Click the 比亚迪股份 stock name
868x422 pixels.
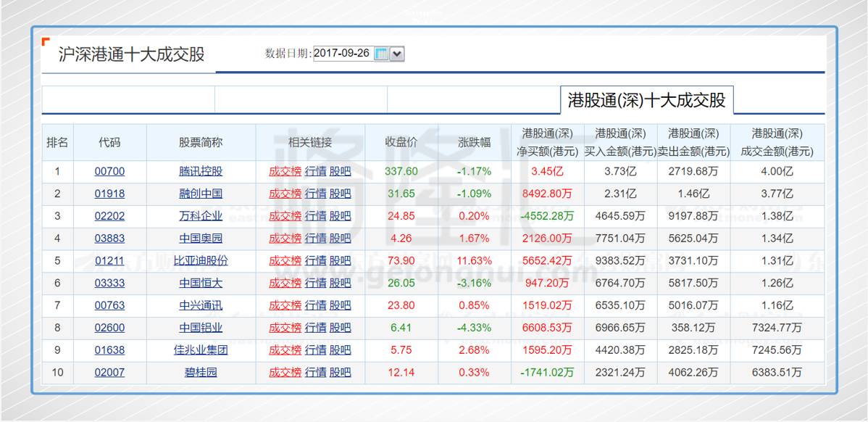click(201, 261)
